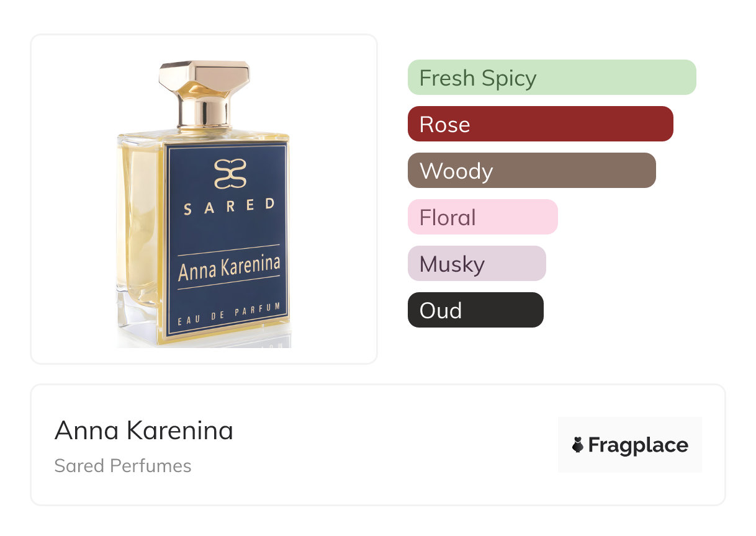756x536 pixels.
Task: Click the gold bottle neck collar
Action: 204,117
